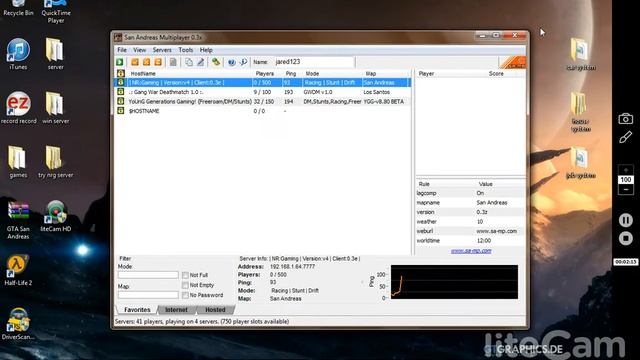Click the 'worldtime' rule row
Viewport: 640px width, 360px height.
(470, 240)
